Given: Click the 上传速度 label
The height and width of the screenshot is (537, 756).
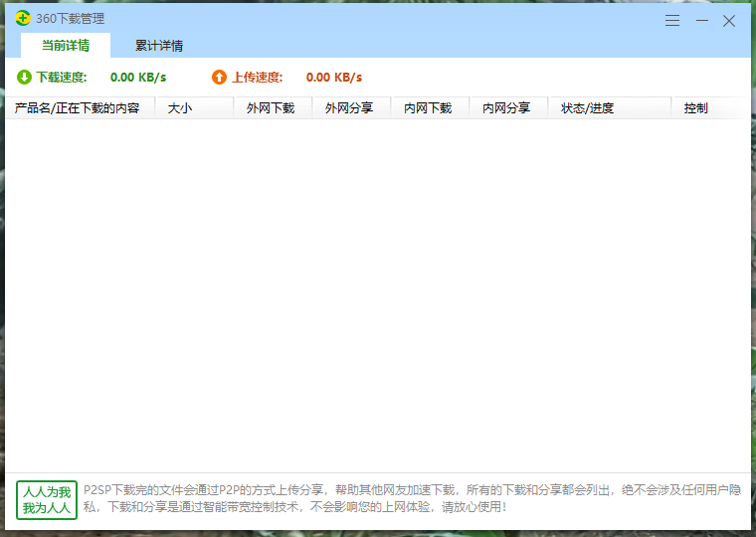Looking at the screenshot, I should coord(258,78).
